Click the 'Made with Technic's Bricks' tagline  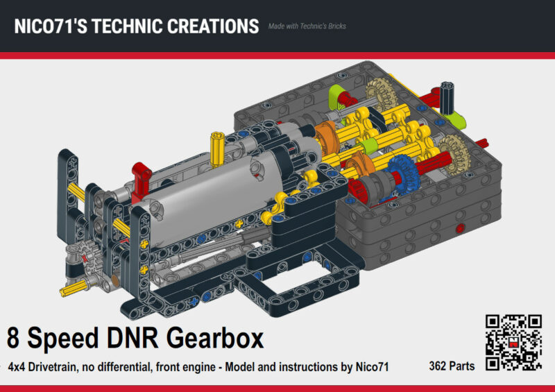pyautogui.click(x=306, y=27)
